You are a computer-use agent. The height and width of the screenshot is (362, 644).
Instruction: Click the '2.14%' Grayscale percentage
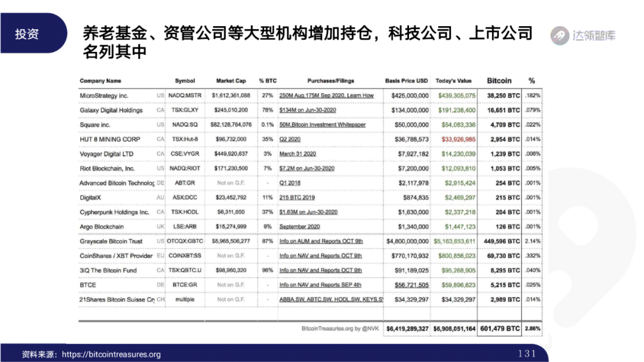tap(532, 241)
